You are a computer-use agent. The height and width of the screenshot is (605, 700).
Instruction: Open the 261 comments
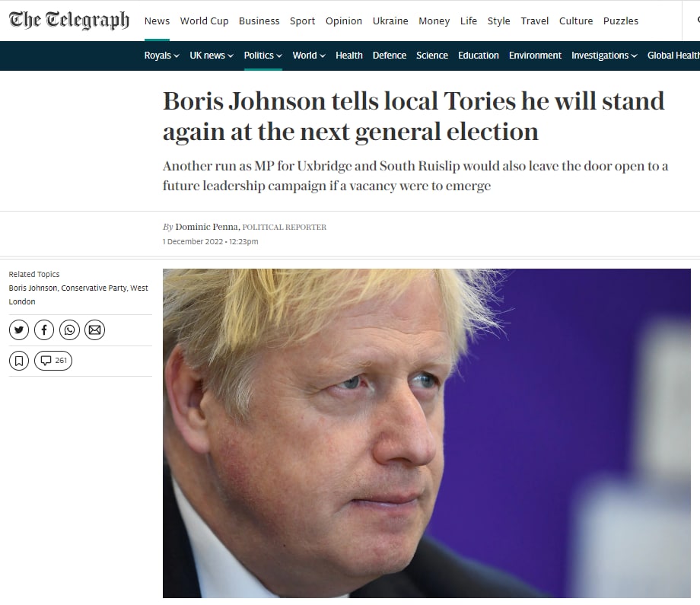53,361
